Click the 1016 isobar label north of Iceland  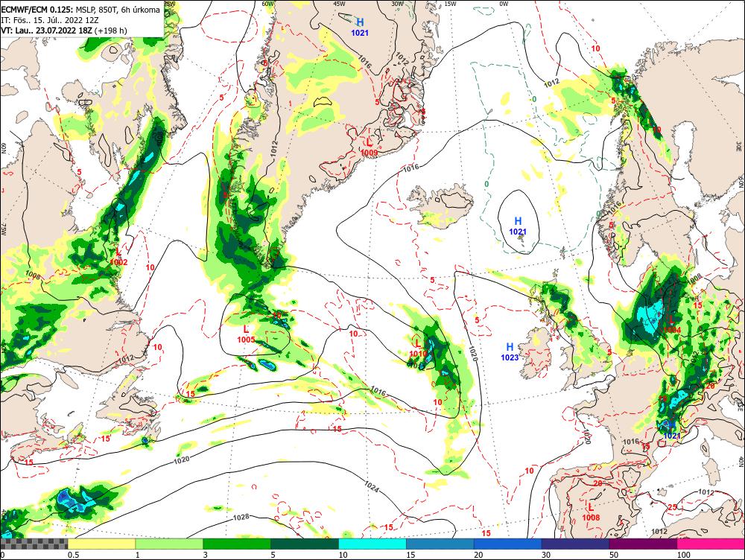(411, 168)
